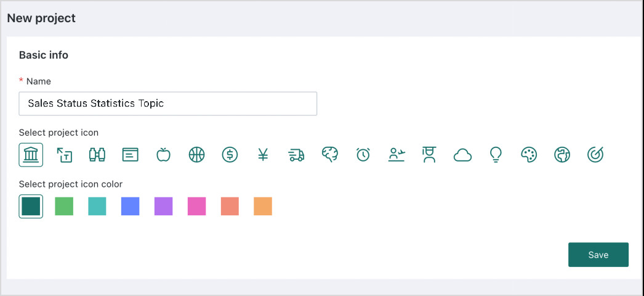Focus the project Name input field
Image resolution: width=644 pixels, height=296 pixels.
[x=168, y=104]
